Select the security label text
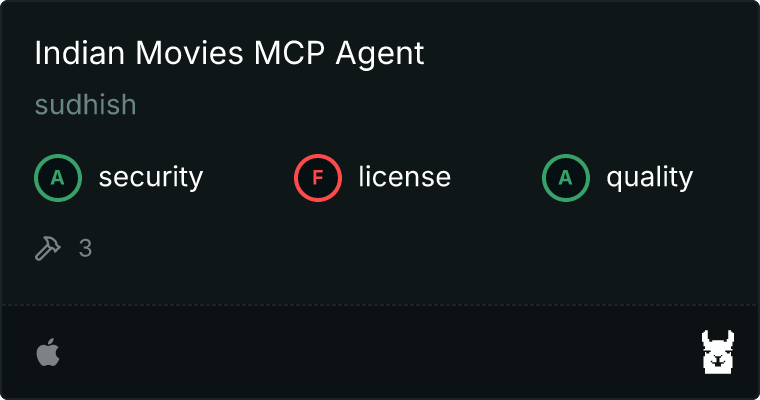Screen dimensions: 760x400 pos(151,177)
